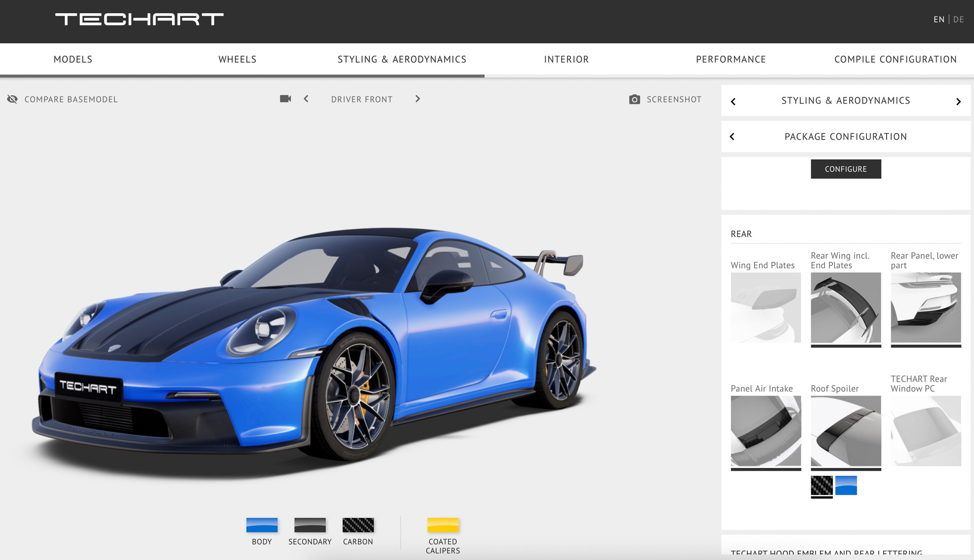Select Rear Panel lower part thumbnail

click(x=926, y=307)
